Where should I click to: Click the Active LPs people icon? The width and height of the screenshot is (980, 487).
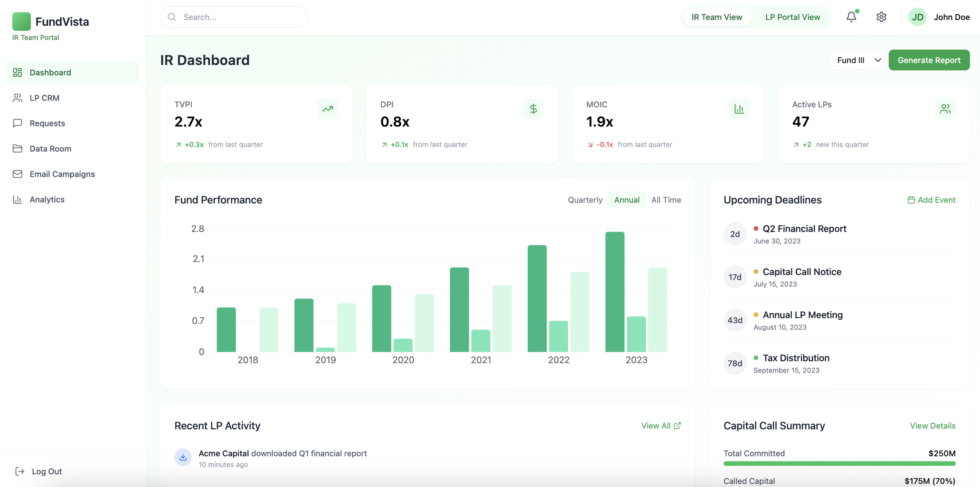coord(945,109)
